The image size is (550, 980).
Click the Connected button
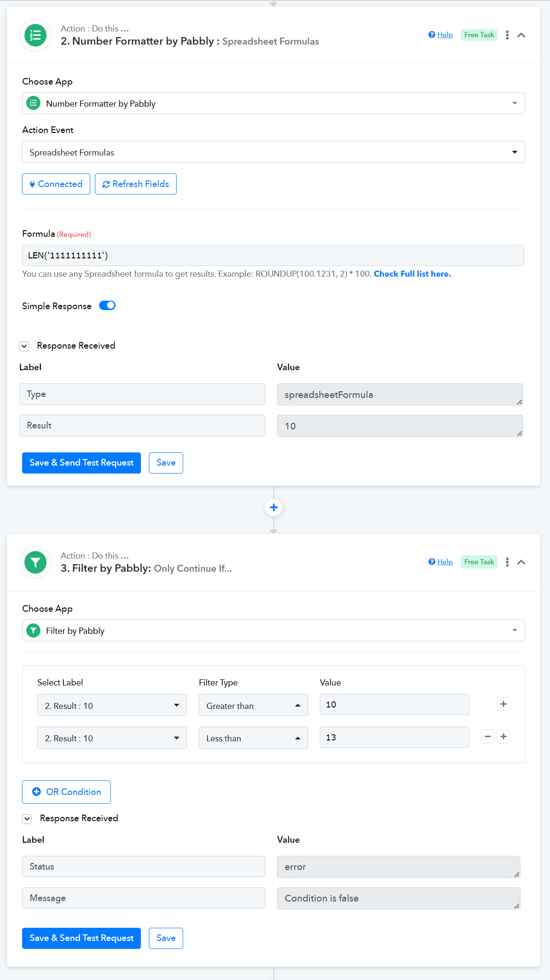coord(56,184)
